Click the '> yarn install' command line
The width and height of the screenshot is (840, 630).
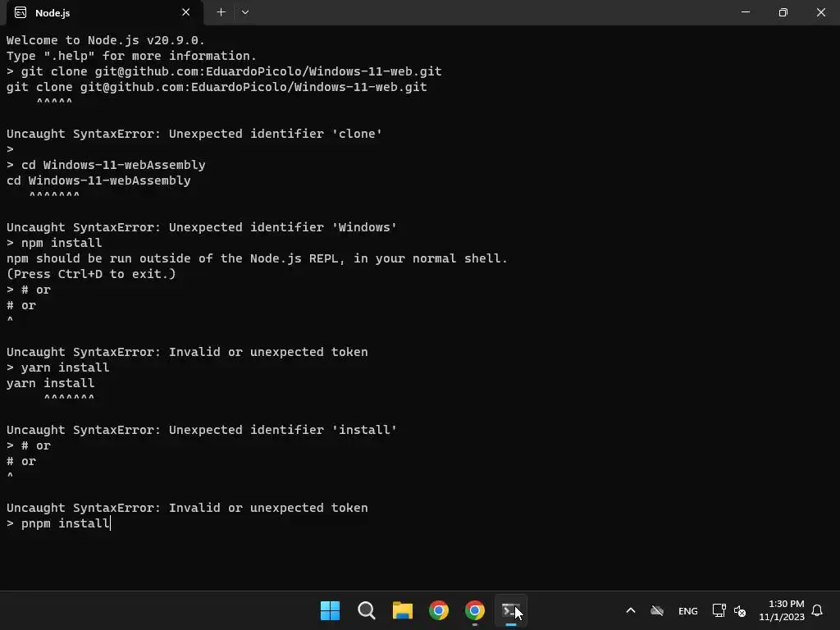point(58,367)
